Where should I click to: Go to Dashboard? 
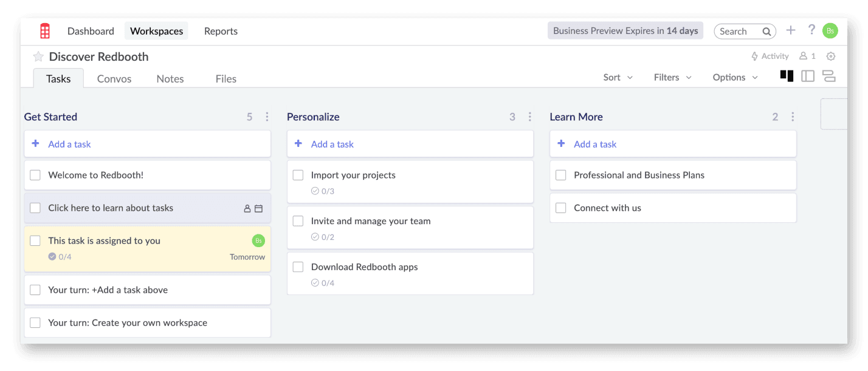[x=91, y=31]
